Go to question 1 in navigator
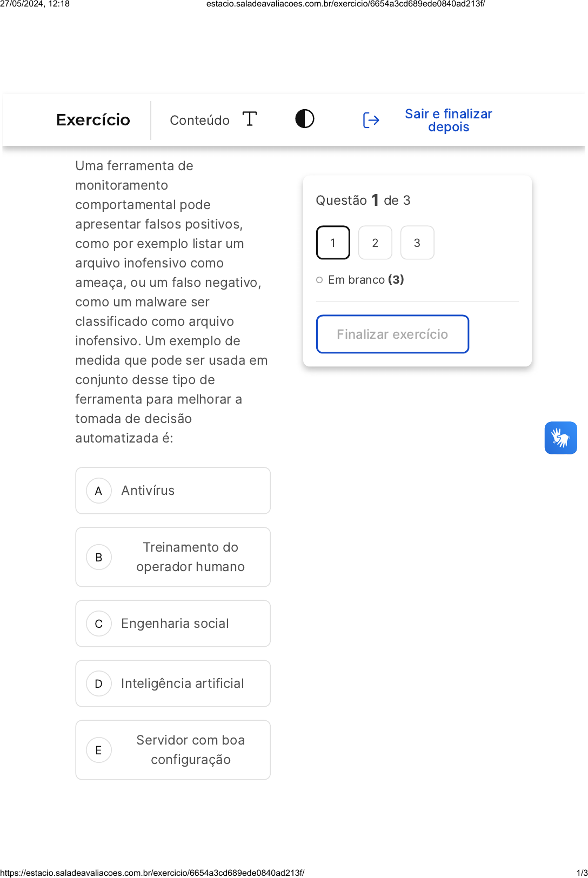 coord(333,243)
